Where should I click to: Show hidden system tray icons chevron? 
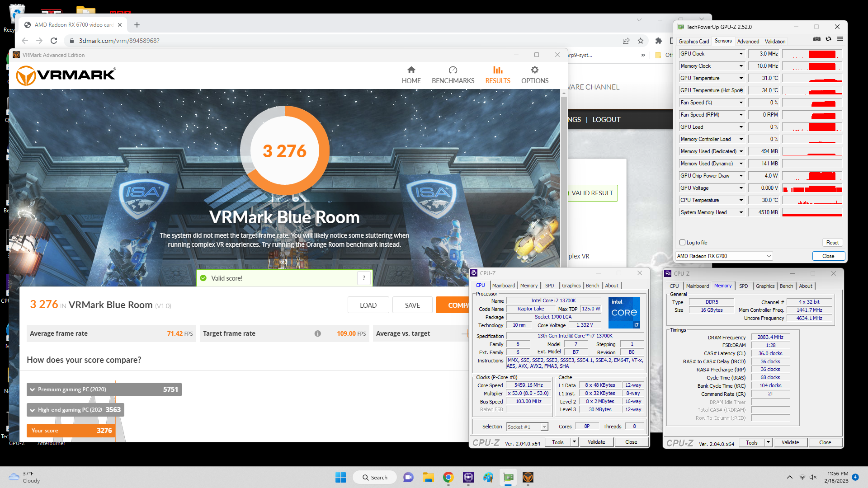tap(789, 477)
